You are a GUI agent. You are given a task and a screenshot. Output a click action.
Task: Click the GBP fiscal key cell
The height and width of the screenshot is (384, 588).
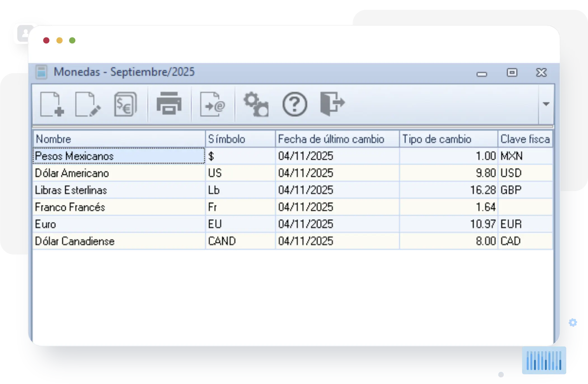[525, 190]
